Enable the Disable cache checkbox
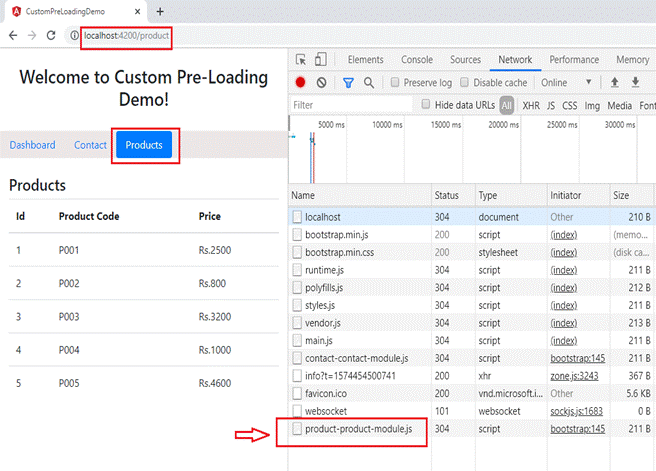The image size is (656, 471). [465, 82]
